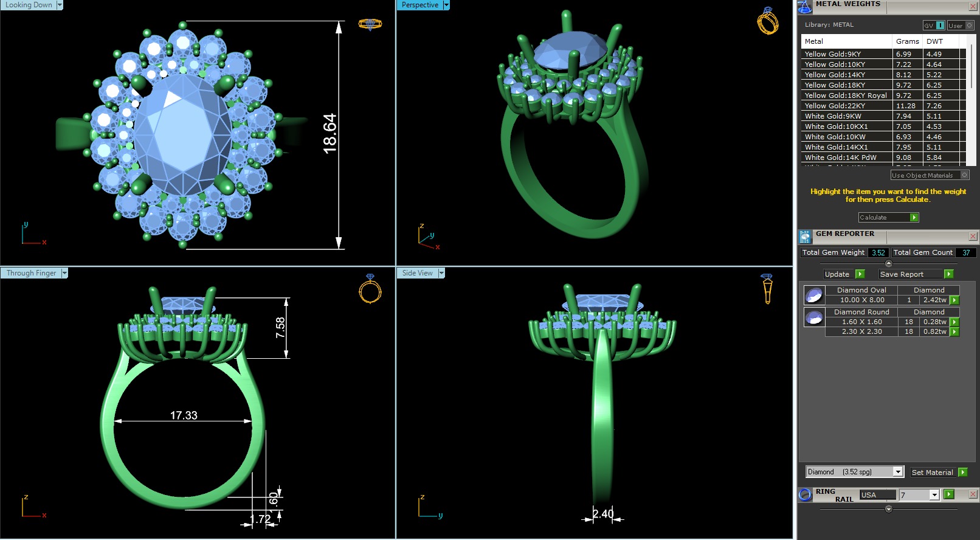Select the White Gold:10KW row
The image size is (980, 540).
[x=883, y=137]
